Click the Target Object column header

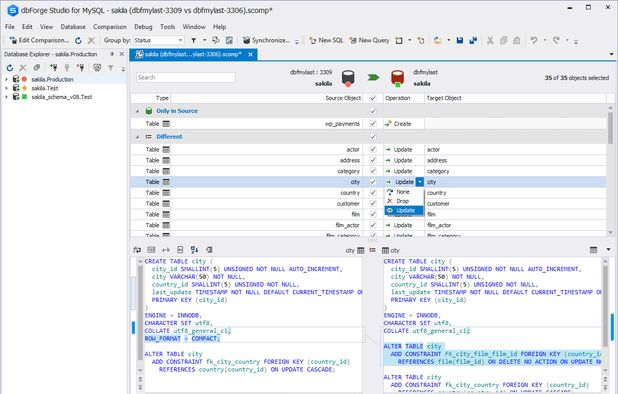coord(516,98)
